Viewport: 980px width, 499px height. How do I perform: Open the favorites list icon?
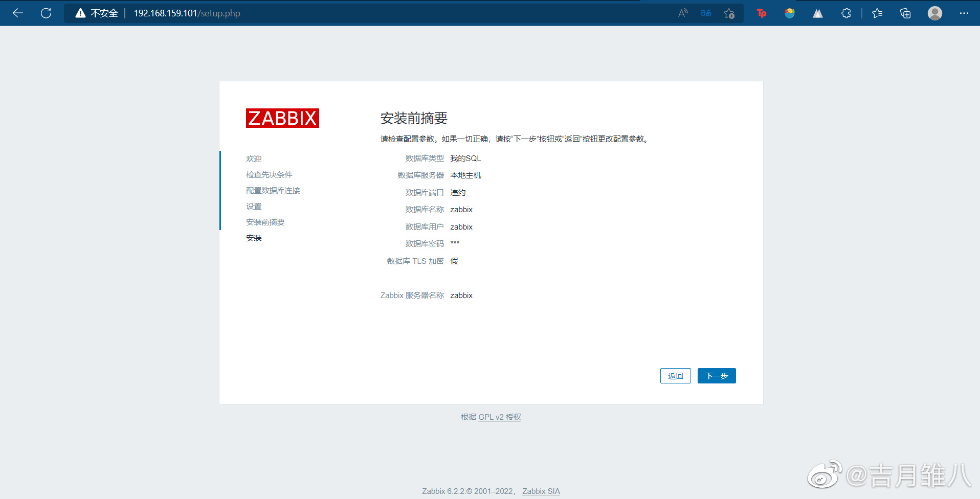tap(877, 13)
